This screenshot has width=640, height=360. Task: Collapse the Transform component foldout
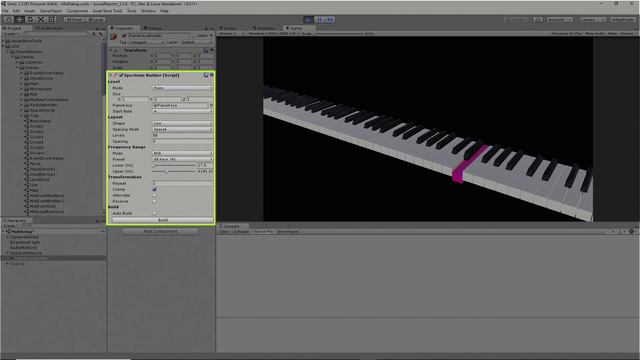point(111,50)
